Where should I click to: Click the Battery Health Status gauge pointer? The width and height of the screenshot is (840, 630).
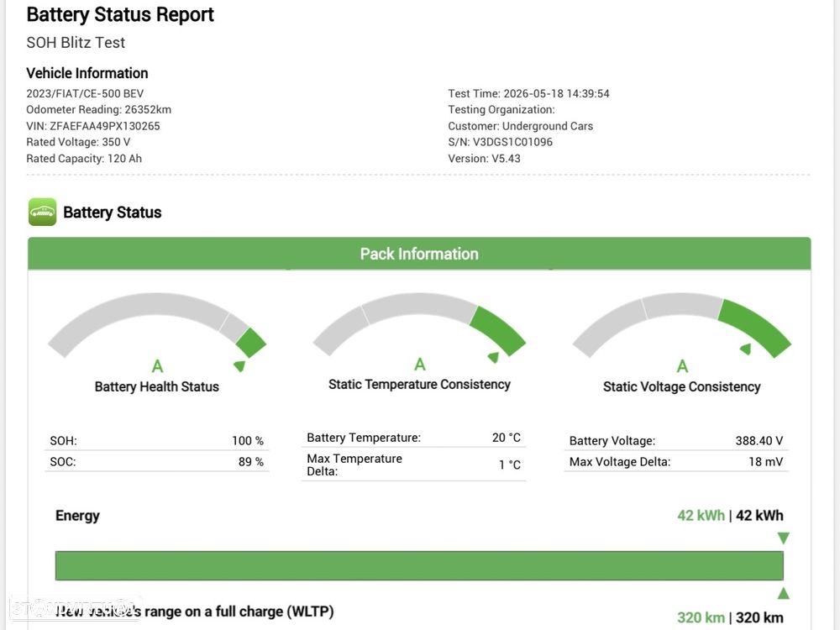[x=239, y=366]
